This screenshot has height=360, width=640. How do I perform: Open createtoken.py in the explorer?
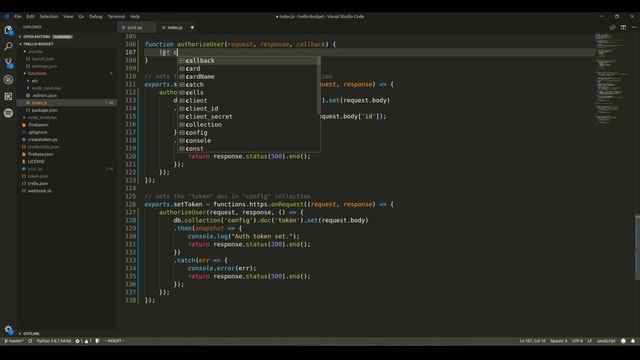pyautogui.click(x=67, y=140)
